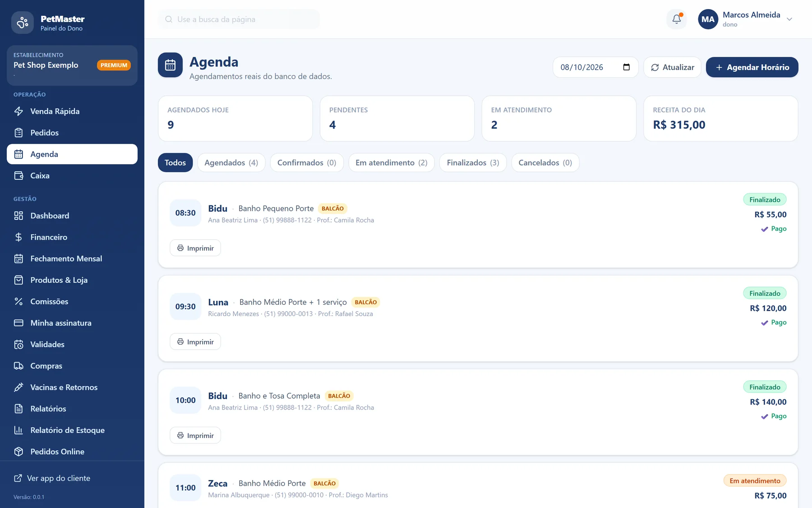This screenshot has height=508, width=812.
Task: Open the Dashboard grid icon
Action: (18, 216)
